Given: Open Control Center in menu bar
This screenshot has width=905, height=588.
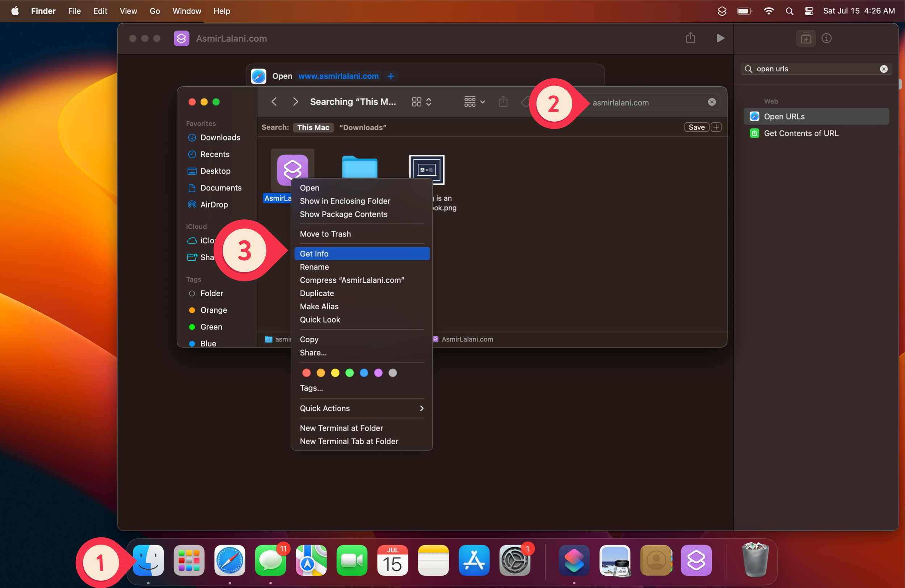Looking at the screenshot, I should [x=808, y=11].
